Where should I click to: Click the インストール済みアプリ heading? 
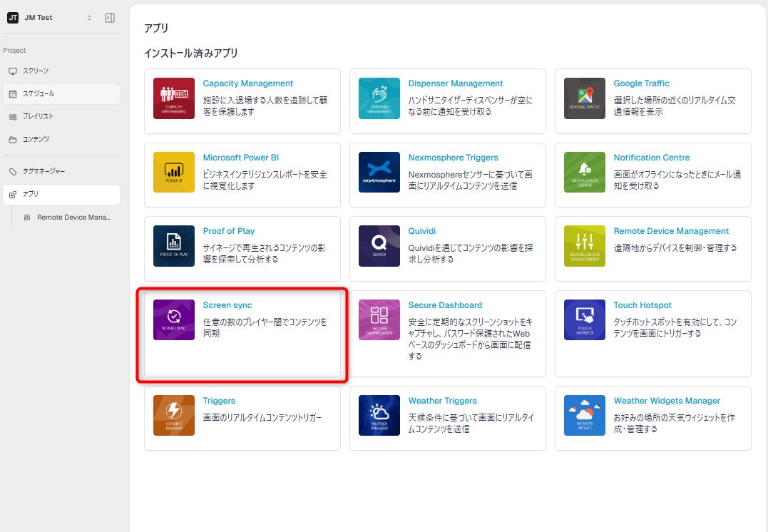[x=190, y=53]
